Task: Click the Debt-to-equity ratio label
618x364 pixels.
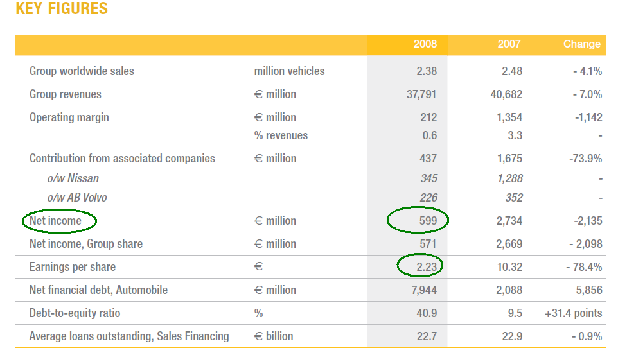Action: [75, 313]
